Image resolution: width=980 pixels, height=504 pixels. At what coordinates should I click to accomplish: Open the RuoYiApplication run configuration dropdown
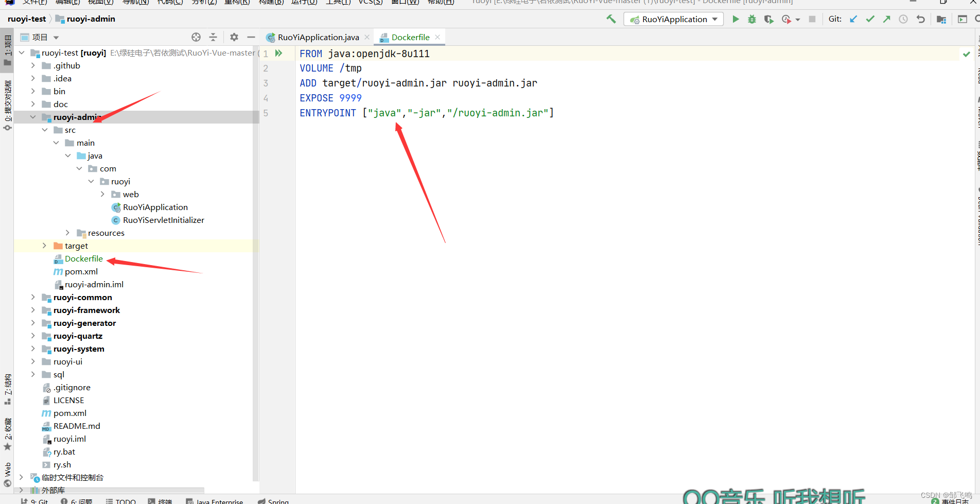point(674,19)
